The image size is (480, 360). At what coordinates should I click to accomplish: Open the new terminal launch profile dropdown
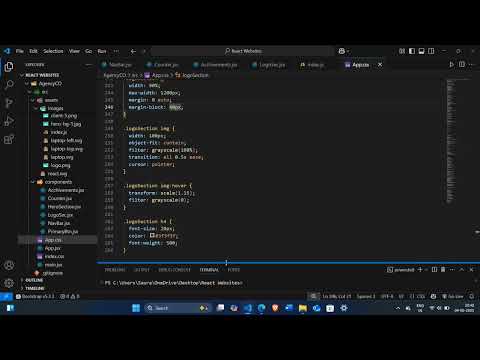pyautogui.click(x=426, y=269)
